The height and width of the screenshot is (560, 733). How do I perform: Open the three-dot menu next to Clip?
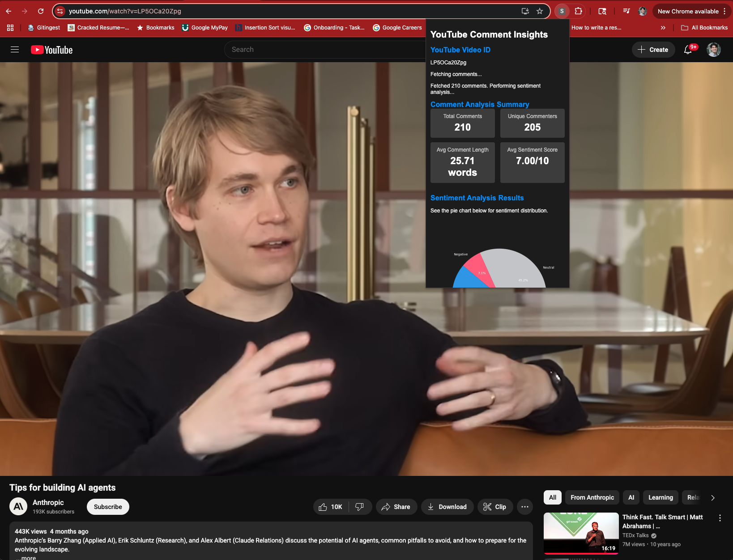pos(524,507)
